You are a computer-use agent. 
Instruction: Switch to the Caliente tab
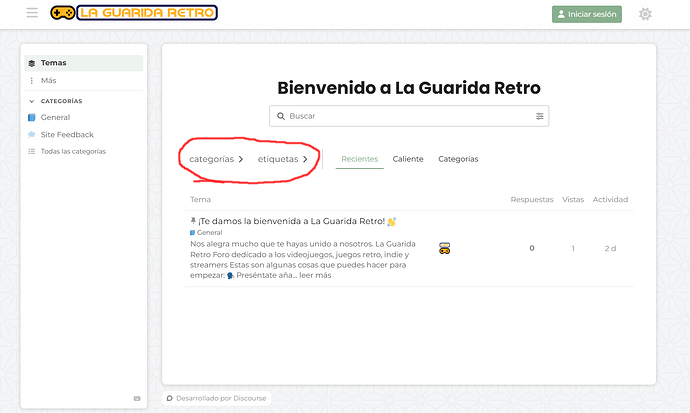coord(408,159)
